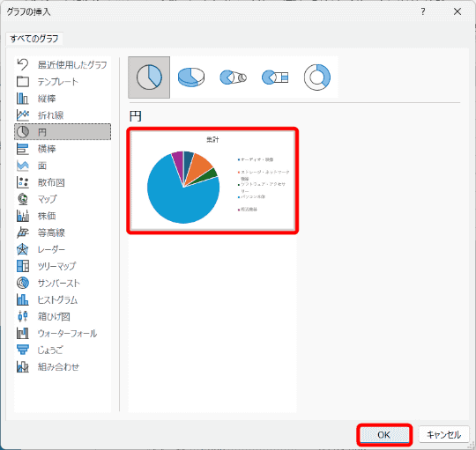Open the 縦棒 column chart category
This screenshot has width=476, height=450.
coord(63,99)
